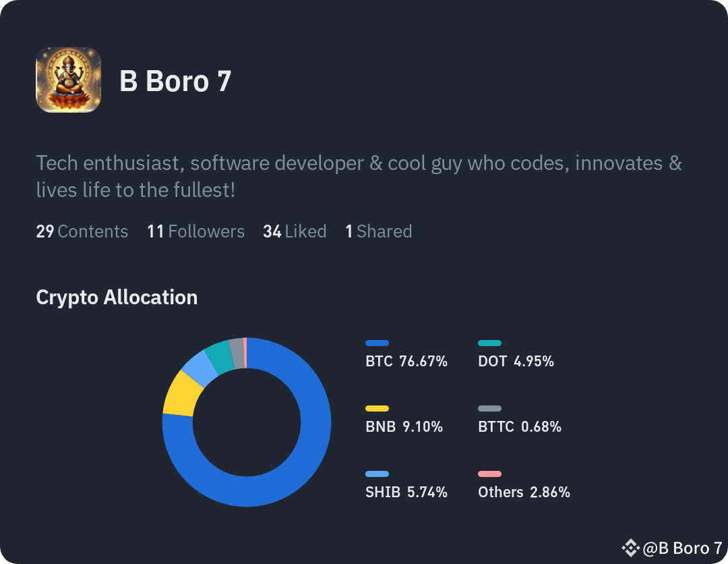Click the light blue SHIB donut segment
This screenshot has height=564, width=728.
pyautogui.click(x=200, y=367)
